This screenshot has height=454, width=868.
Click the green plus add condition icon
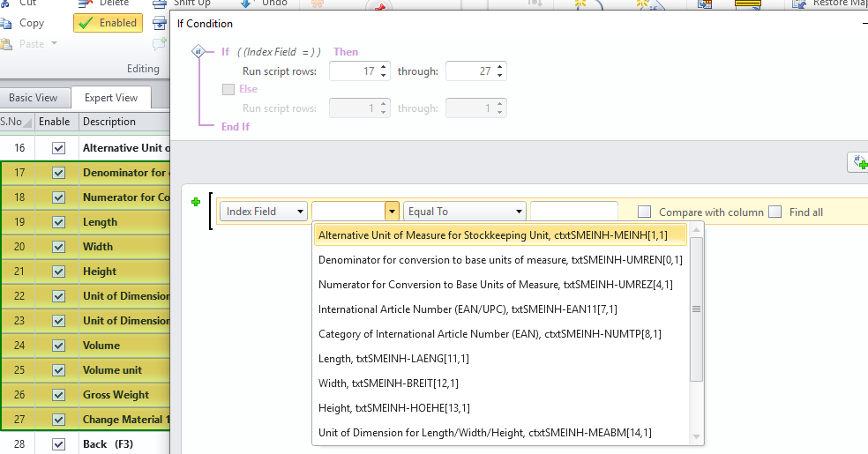point(196,202)
